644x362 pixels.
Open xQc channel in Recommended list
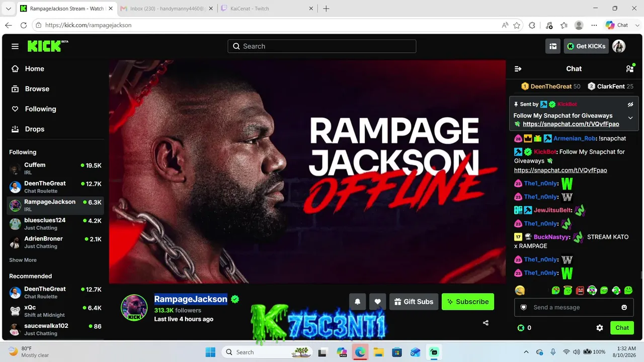click(55, 311)
